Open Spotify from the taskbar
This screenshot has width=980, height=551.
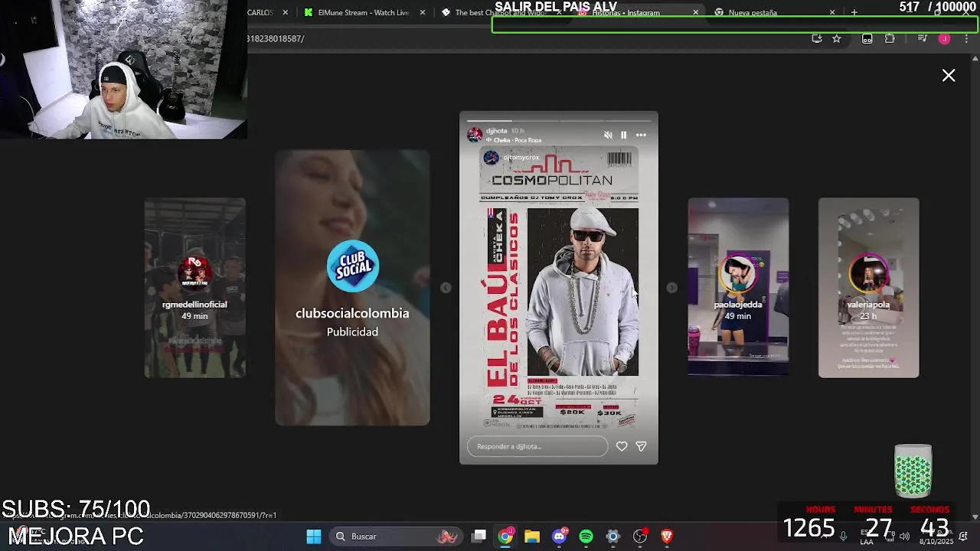586,536
